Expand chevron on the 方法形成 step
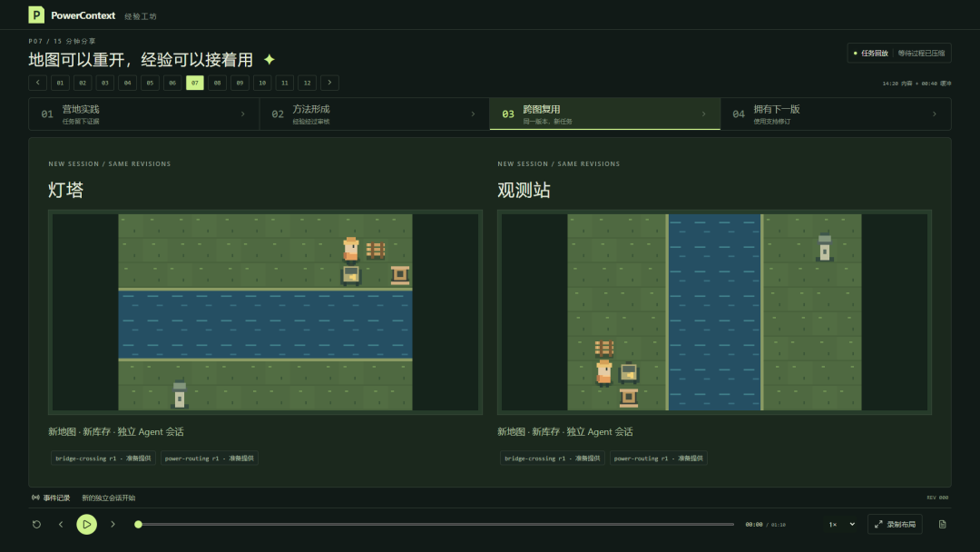980x552 pixels. coord(473,113)
